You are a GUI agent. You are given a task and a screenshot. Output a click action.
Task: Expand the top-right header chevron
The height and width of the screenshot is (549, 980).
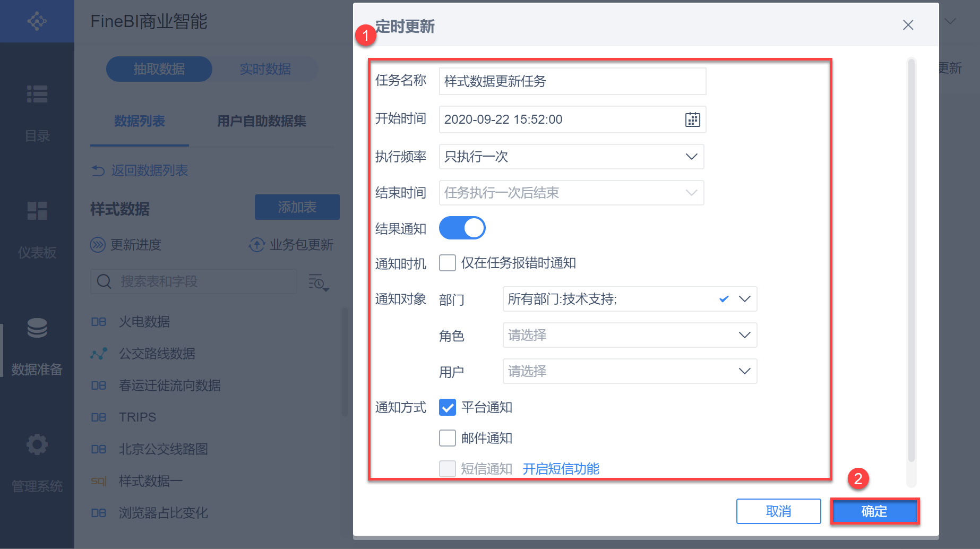950,21
